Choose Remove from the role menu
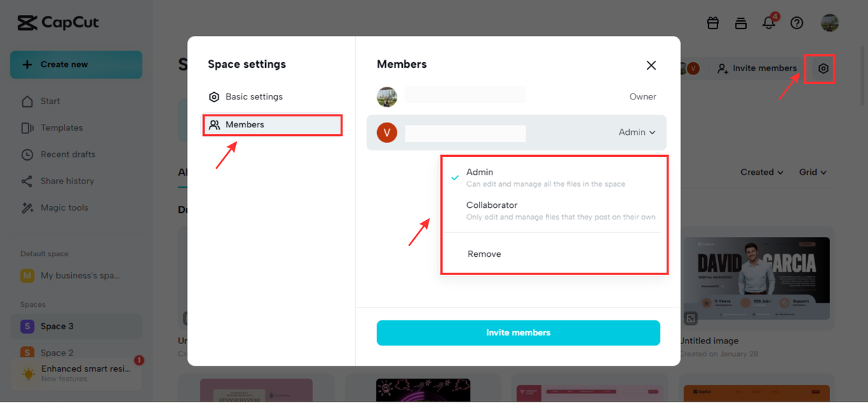The height and width of the screenshot is (403, 868). 484,254
